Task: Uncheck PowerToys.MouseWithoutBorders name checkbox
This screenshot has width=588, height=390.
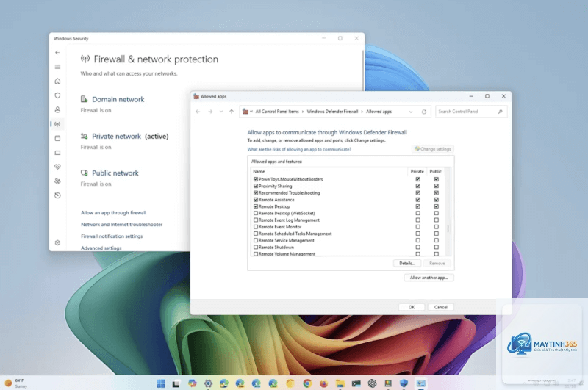Action: pyautogui.click(x=256, y=179)
